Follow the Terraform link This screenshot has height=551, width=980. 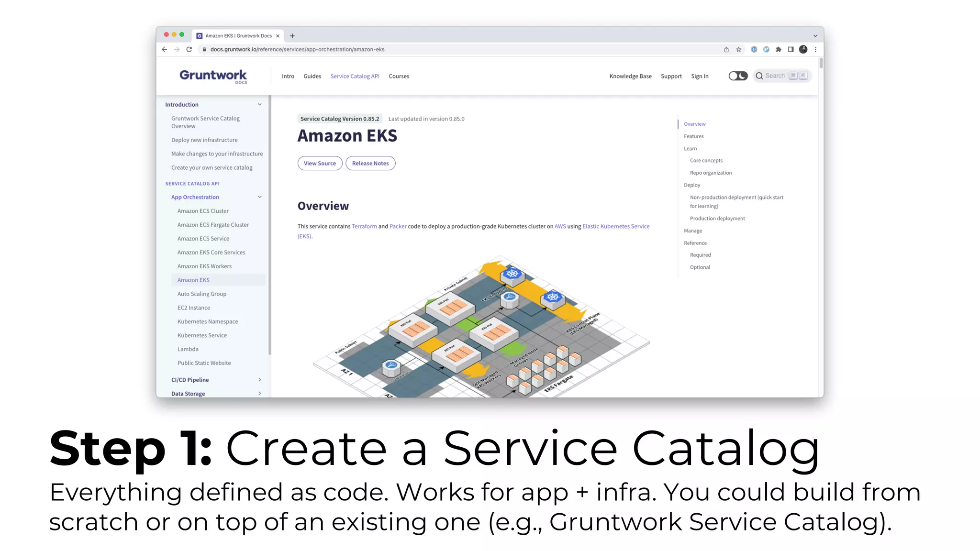click(x=364, y=226)
